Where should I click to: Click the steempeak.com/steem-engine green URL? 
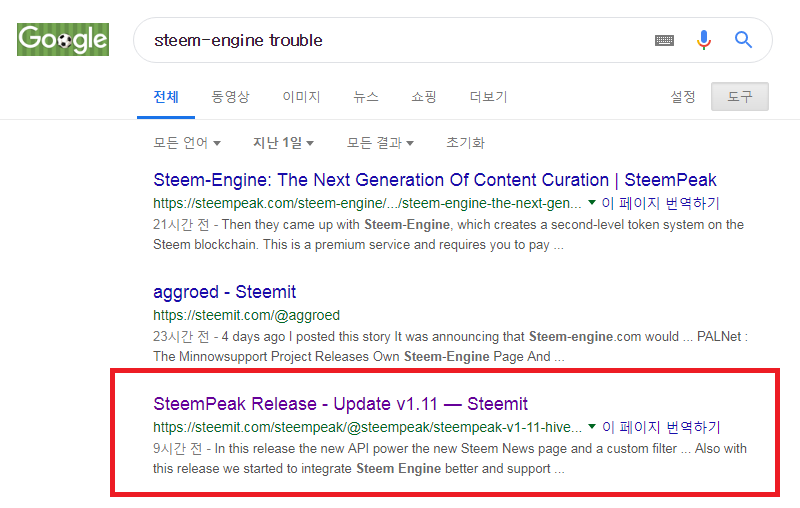(x=367, y=203)
